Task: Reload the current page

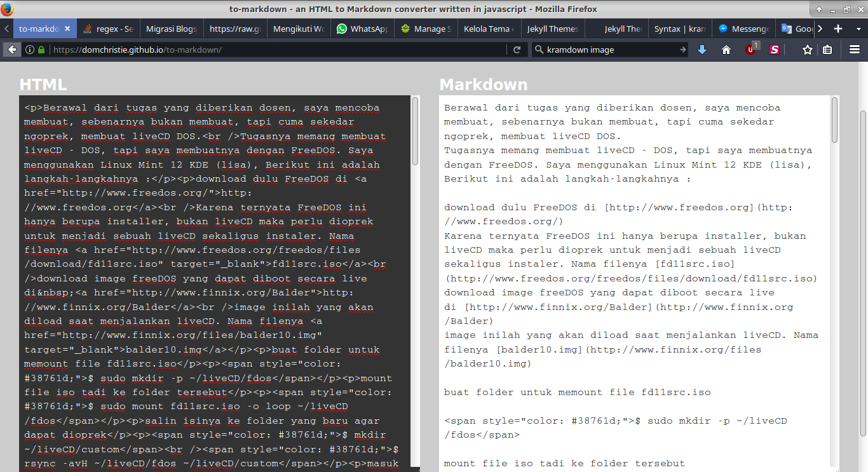Action: tap(517, 50)
